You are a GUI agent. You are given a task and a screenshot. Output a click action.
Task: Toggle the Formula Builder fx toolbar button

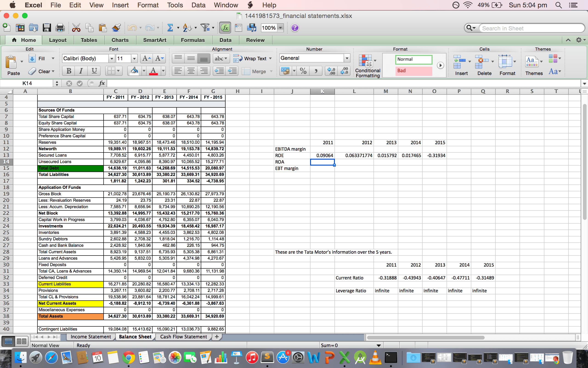pyautogui.click(x=225, y=28)
